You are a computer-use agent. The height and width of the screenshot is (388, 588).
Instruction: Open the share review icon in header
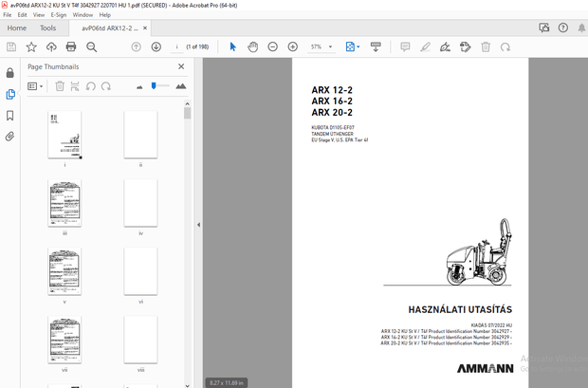coord(544,28)
